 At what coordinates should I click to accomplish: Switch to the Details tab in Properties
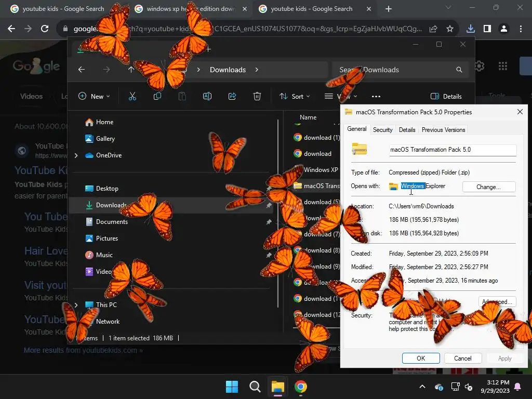(x=407, y=130)
